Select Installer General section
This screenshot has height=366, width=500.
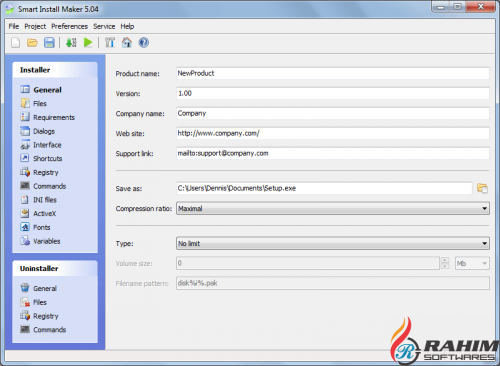pos(41,90)
